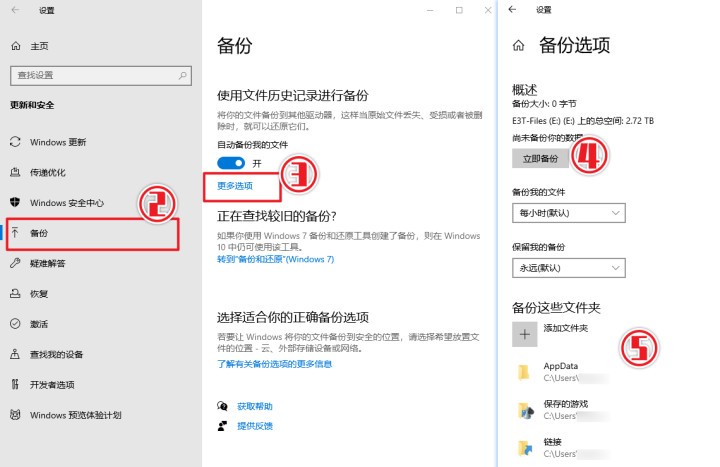Click the 立即备份 button

(540, 158)
